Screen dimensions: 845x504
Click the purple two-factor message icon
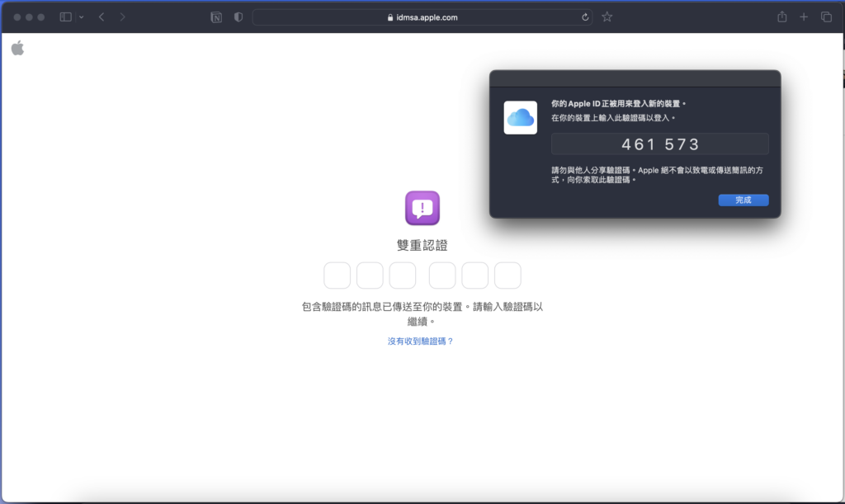422,208
